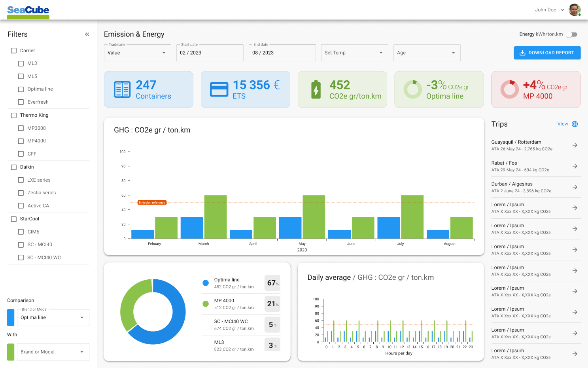Click the green dot beside MP 4000 legend
588x368 pixels.
pyautogui.click(x=206, y=304)
